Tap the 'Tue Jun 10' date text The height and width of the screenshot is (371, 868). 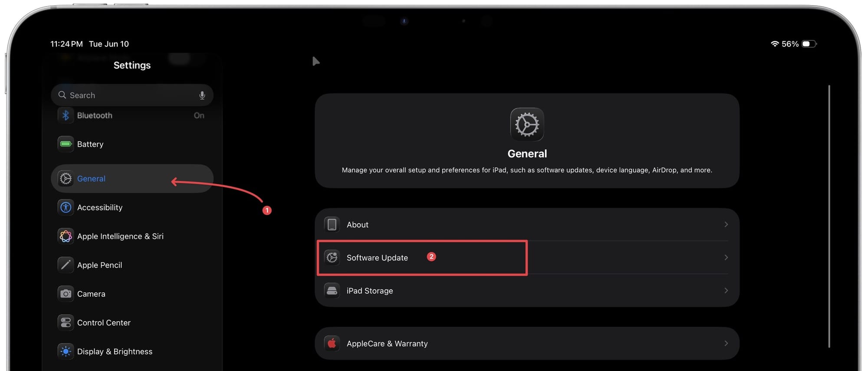point(109,44)
